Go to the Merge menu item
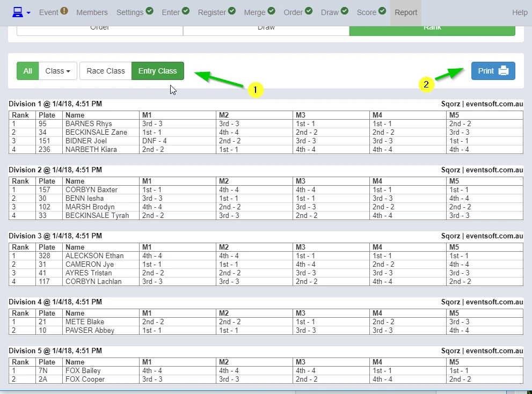The height and width of the screenshot is (394, 532). tap(255, 12)
